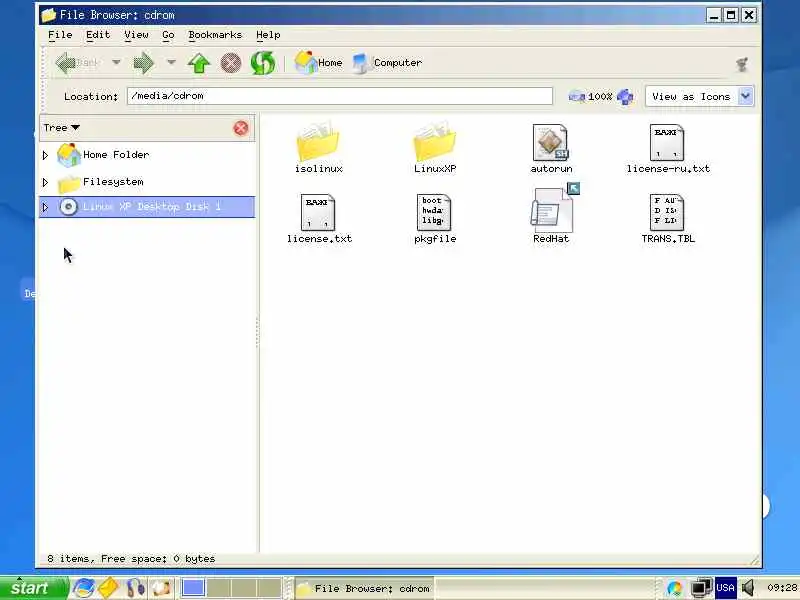Screen dimensions: 800x600
Task: Open the yellow mail taskbar launcher
Action: [x=109, y=588]
